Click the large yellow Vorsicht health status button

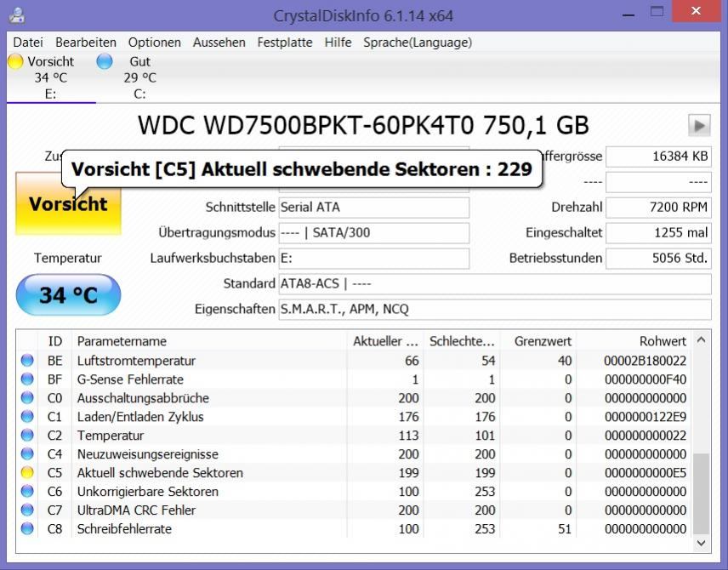tap(68, 203)
